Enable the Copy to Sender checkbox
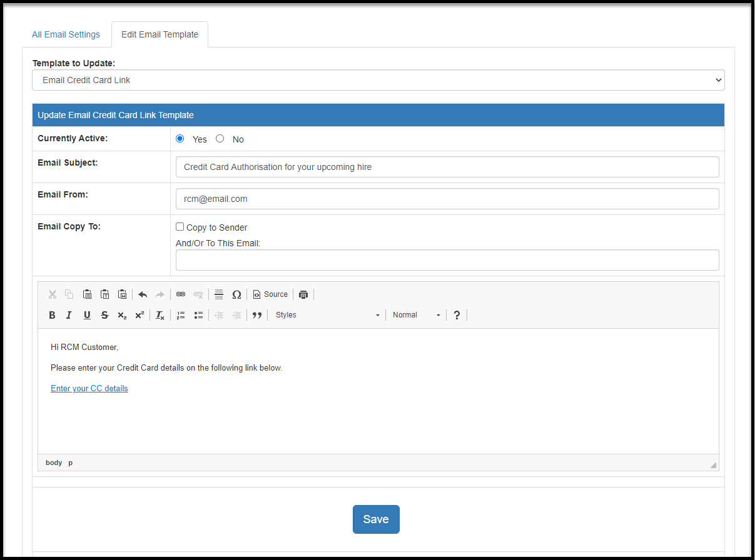Image resolution: width=755 pixels, height=560 pixels. pos(180,226)
